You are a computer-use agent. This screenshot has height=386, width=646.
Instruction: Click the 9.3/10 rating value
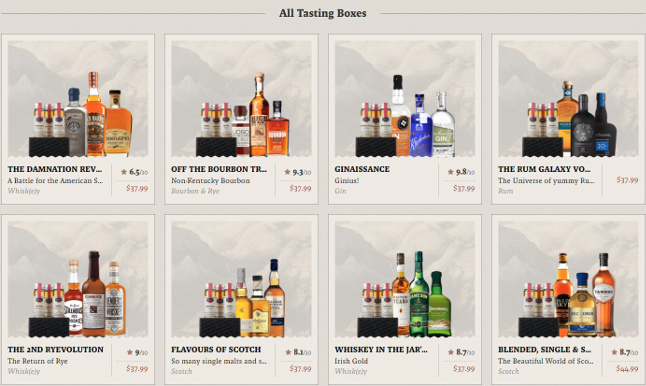point(302,172)
